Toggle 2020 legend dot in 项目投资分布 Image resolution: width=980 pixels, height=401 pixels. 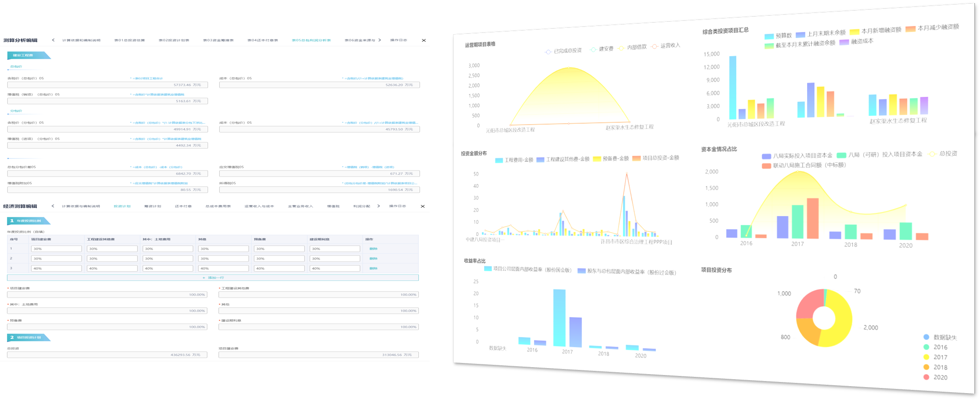pos(926,377)
